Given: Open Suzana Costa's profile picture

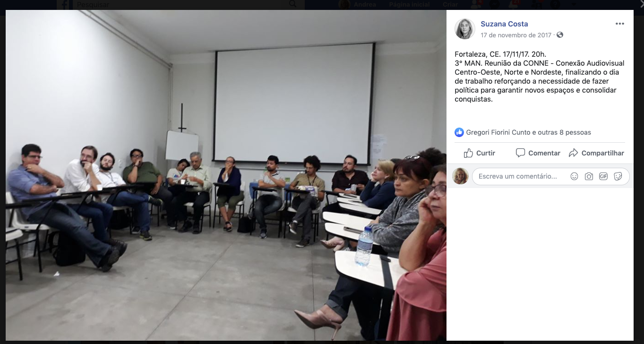Looking at the screenshot, I should point(465,29).
